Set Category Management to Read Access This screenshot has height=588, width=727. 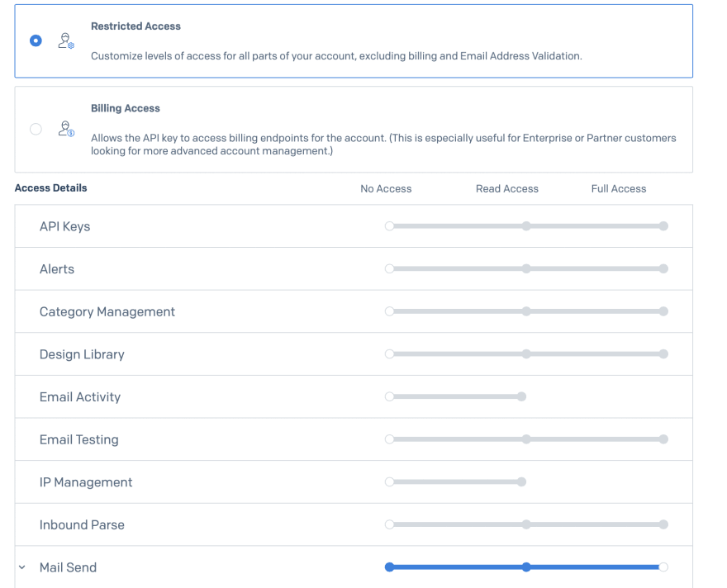526,311
